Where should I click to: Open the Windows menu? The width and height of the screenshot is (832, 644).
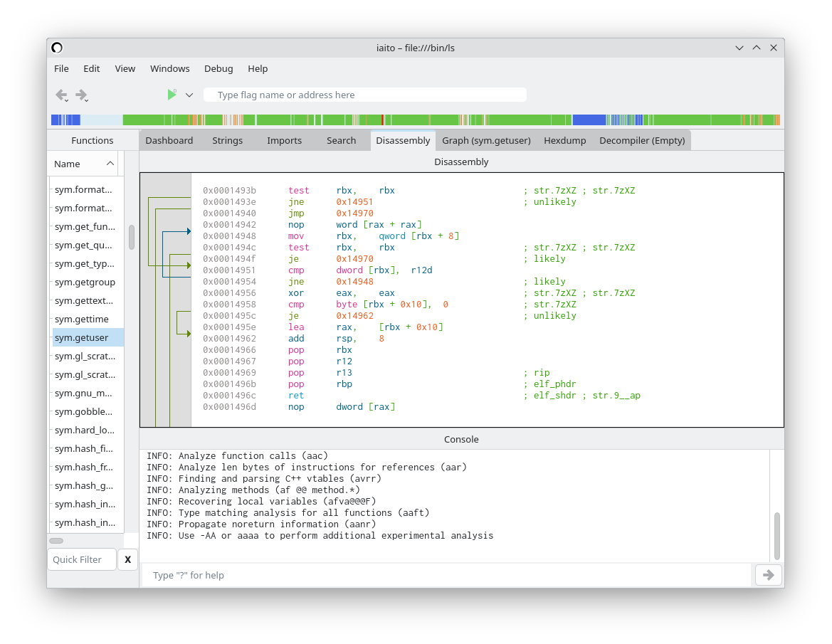pyautogui.click(x=169, y=68)
